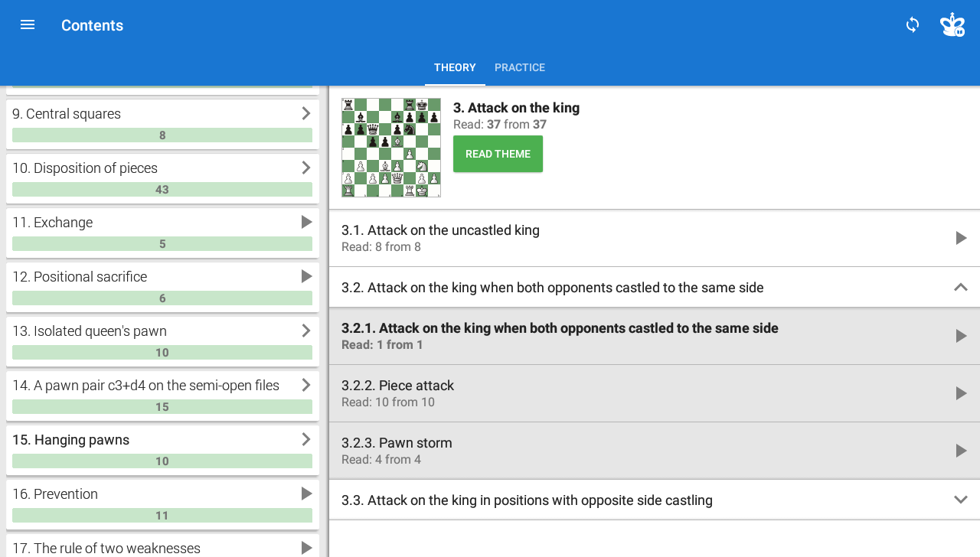Image resolution: width=980 pixels, height=557 pixels.
Task: Click the sync refresh icon
Action: pyautogui.click(x=913, y=24)
